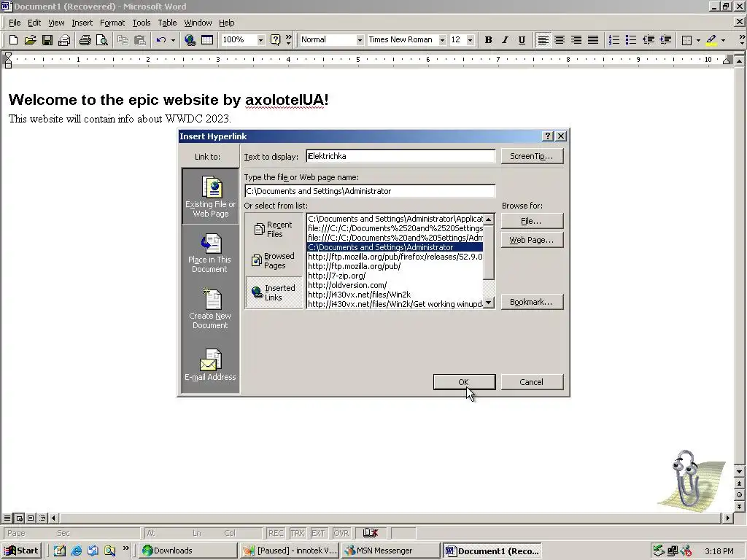
Task: Open the Zoom percentage dropdown
Action: 260,40
